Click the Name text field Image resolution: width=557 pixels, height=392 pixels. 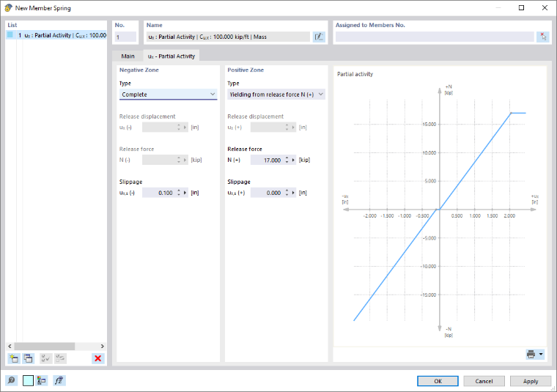(x=228, y=37)
